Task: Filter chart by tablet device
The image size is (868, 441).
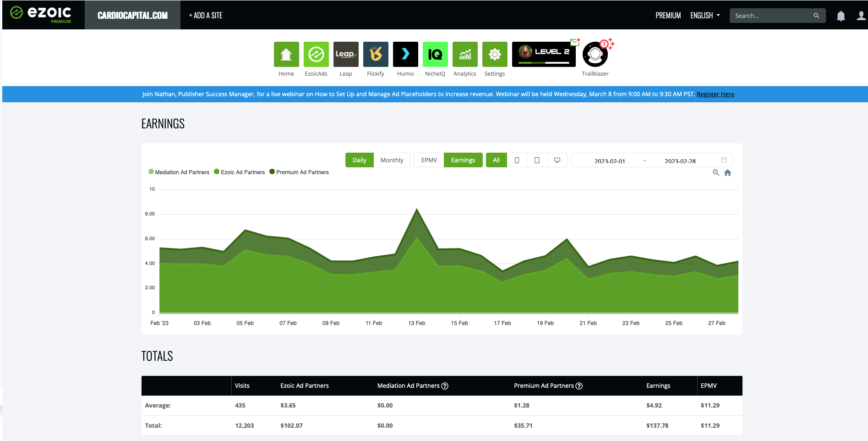Action: (x=537, y=160)
